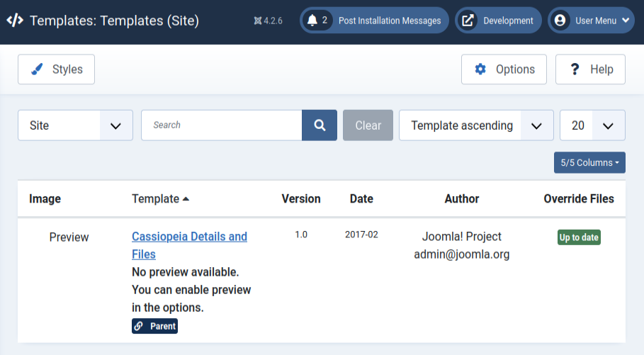Screen dimensions: 644x355
Task: Click the Help question mark icon
Action: pos(575,69)
